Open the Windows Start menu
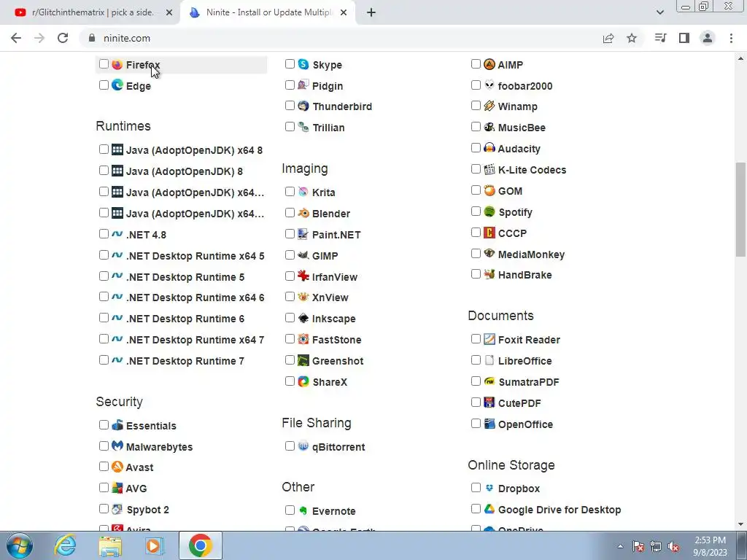The image size is (747, 560). (x=20, y=545)
